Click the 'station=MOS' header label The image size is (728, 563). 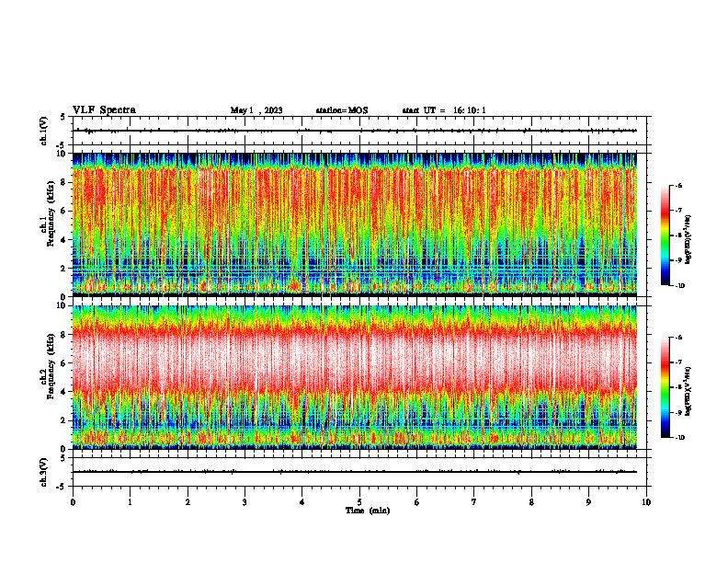click(x=342, y=110)
